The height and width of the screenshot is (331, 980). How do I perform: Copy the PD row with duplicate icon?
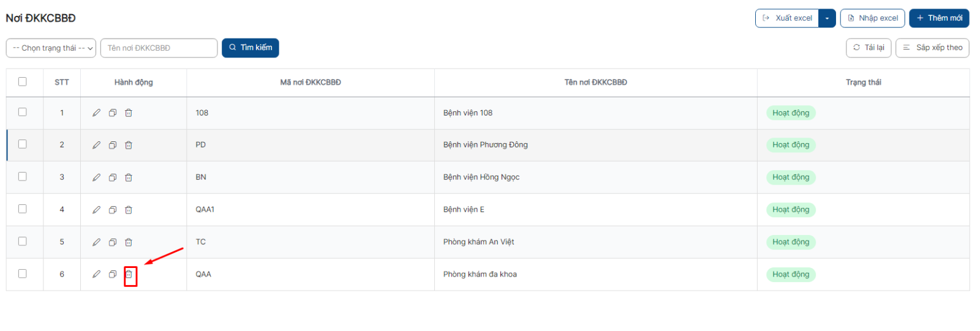coord(113,145)
